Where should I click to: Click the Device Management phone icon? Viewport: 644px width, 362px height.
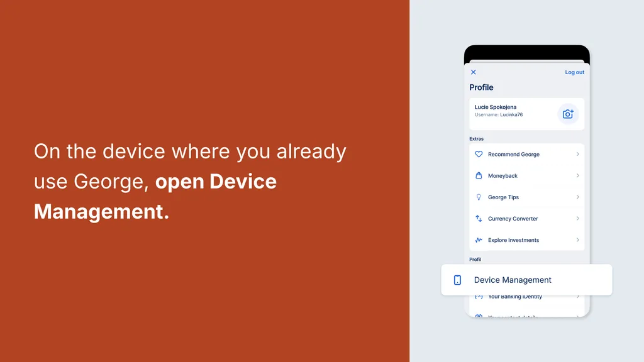pyautogui.click(x=457, y=280)
